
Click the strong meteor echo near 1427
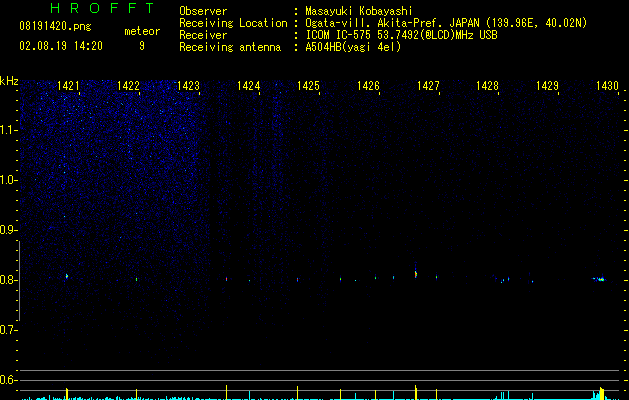point(416,274)
